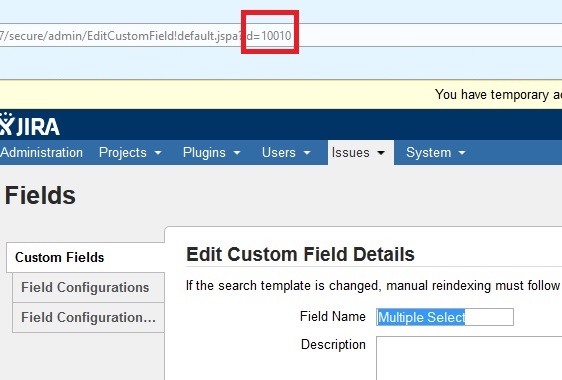Open the Administration menu item

[x=42, y=152]
